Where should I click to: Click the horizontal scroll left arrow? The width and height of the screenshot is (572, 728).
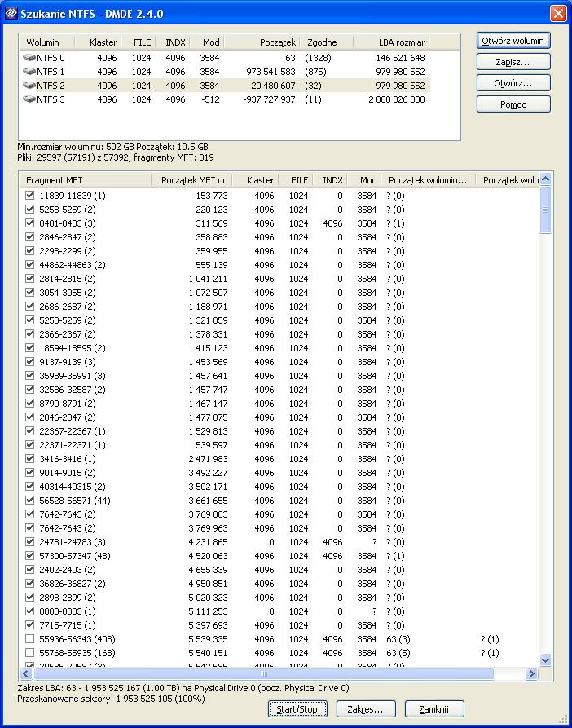pos(26,673)
